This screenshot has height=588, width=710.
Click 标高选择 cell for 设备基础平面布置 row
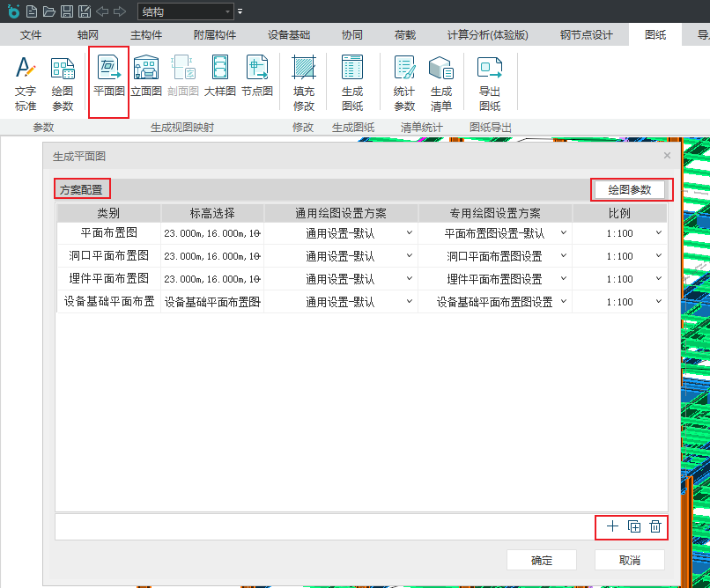tap(212, 302)
